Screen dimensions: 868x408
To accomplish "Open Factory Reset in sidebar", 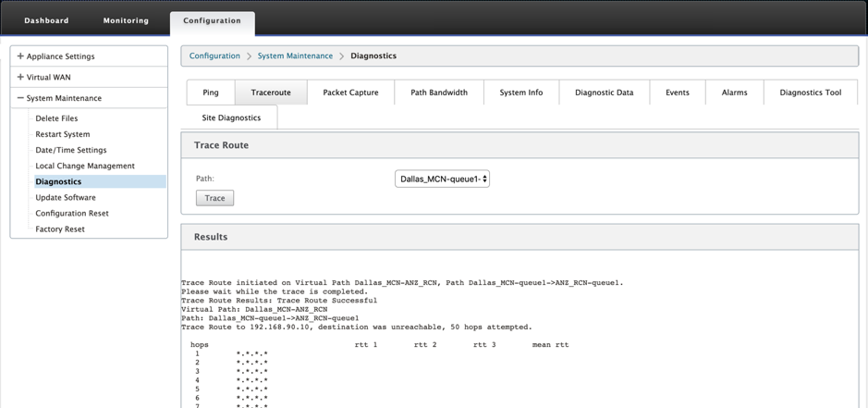I will (x=60, y=229).
